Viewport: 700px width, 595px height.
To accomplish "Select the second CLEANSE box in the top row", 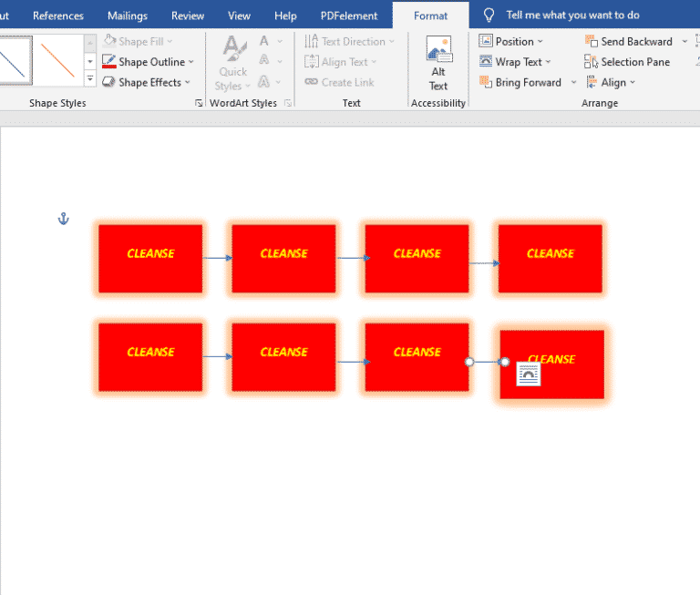I will coord(284,259).
